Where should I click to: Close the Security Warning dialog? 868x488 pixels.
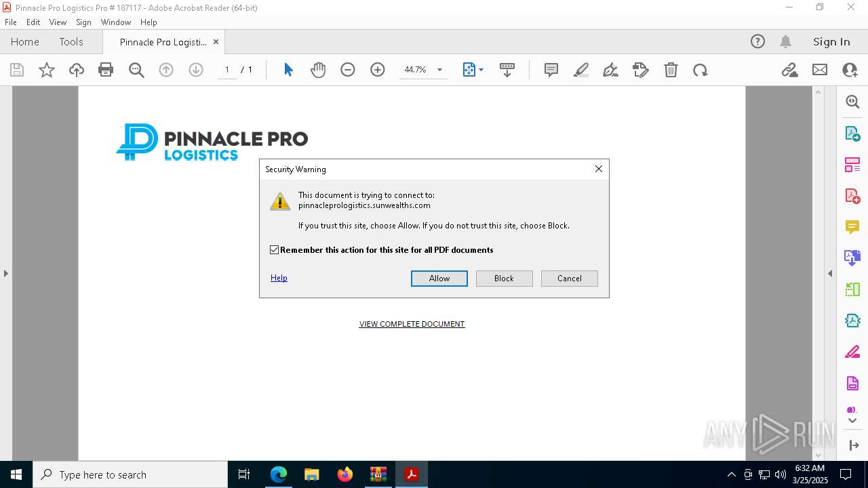pyautogui.click(x=598, y=169)
